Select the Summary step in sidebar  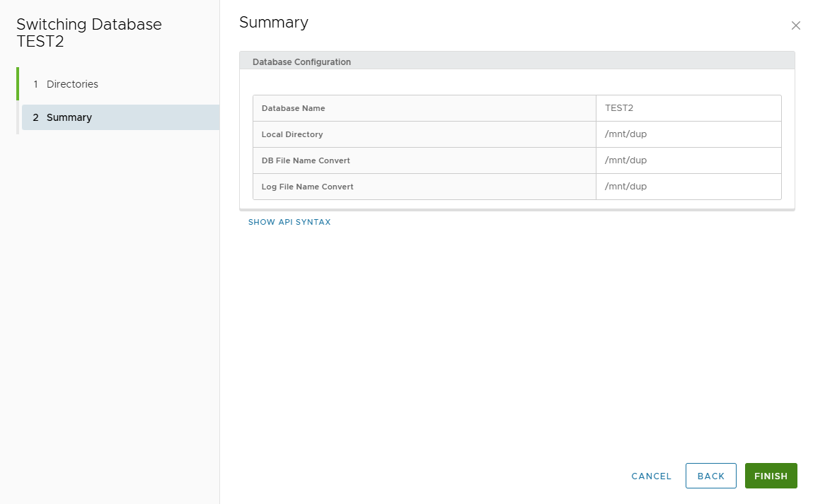pyautogui.click(x=69, y=117)
